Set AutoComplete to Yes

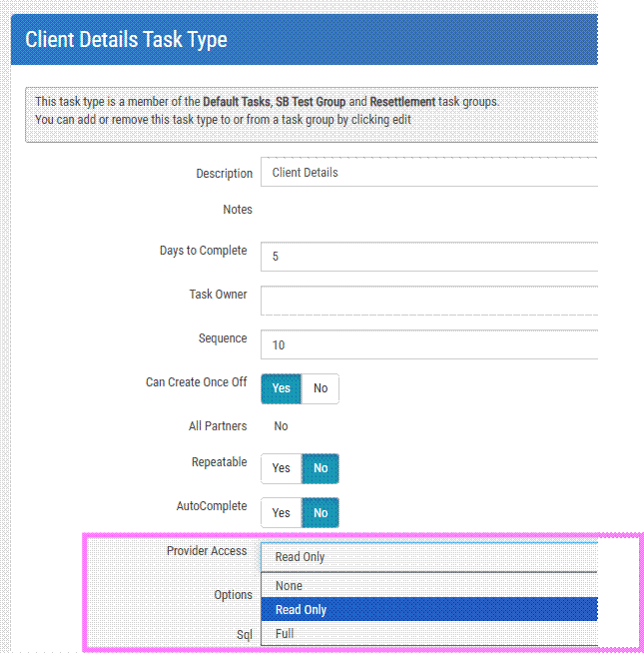282,512
